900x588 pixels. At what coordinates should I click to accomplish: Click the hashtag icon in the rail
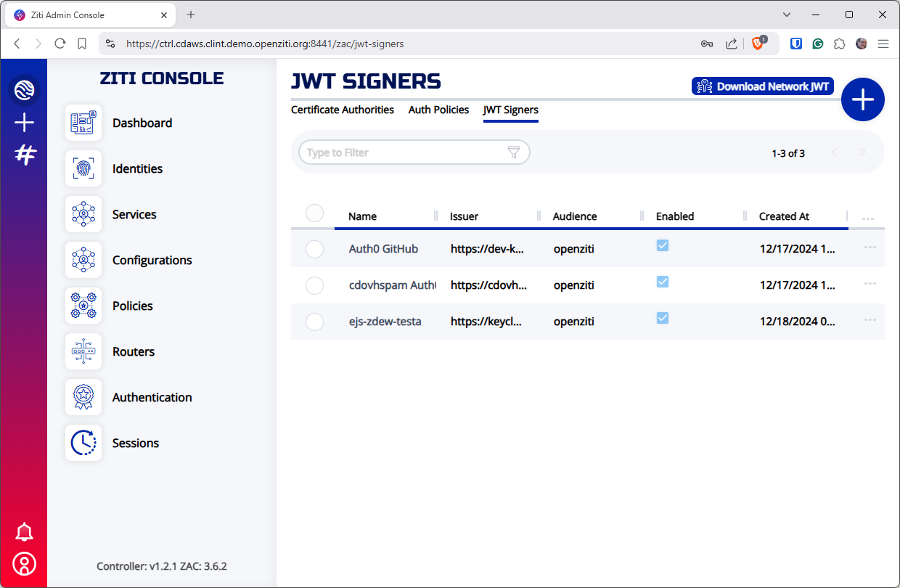[x=25, y=154]
